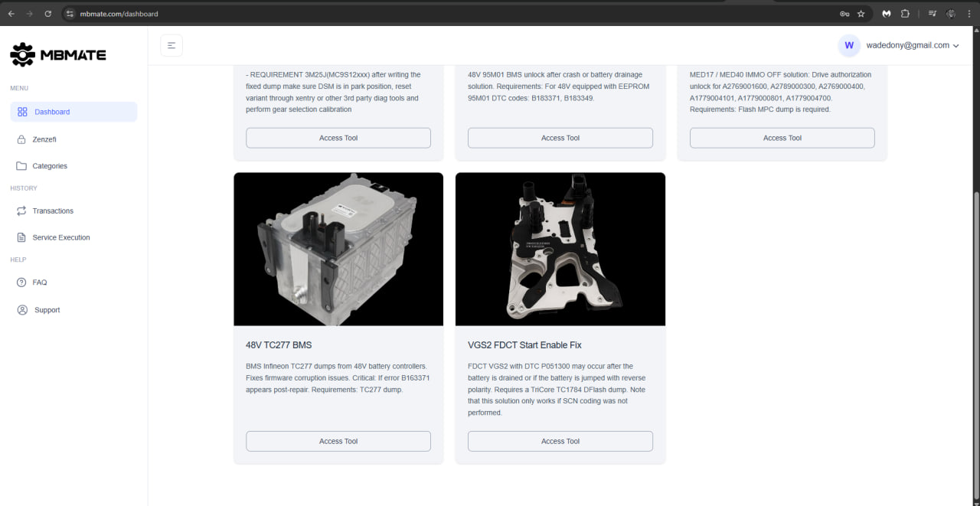Toggle the password manager key icon
The image size is (980, 506).
(844, 13)
